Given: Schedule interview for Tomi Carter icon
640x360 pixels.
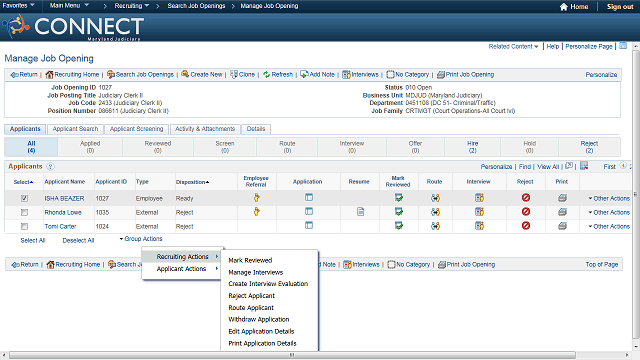Looking at the screenshot, I should pos(479,226).
